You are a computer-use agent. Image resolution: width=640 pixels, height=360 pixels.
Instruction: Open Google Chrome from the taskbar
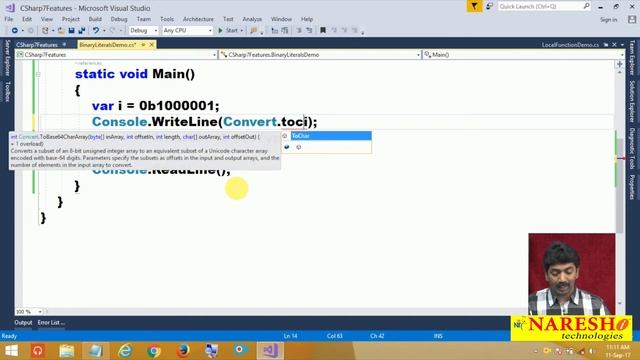154,351
